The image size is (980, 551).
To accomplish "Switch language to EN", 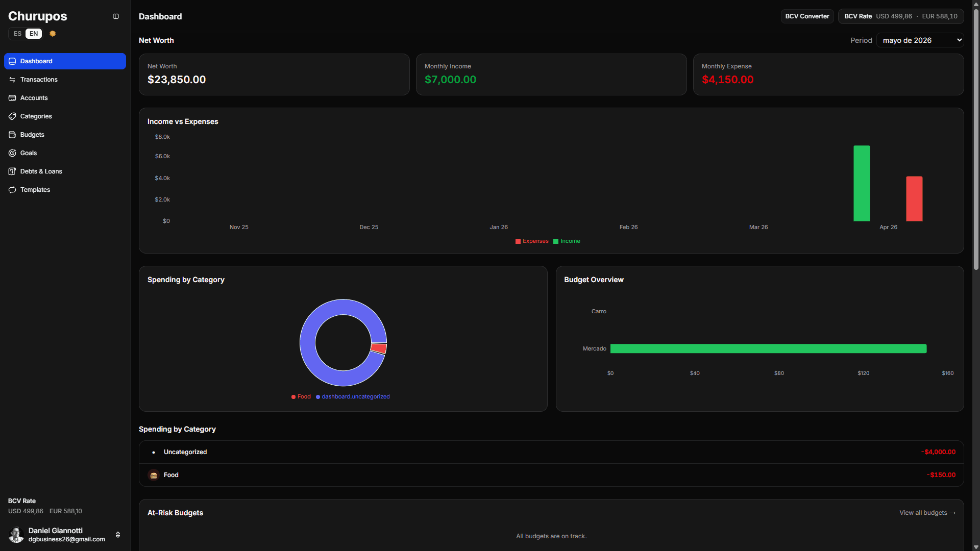I will (34, 34).
